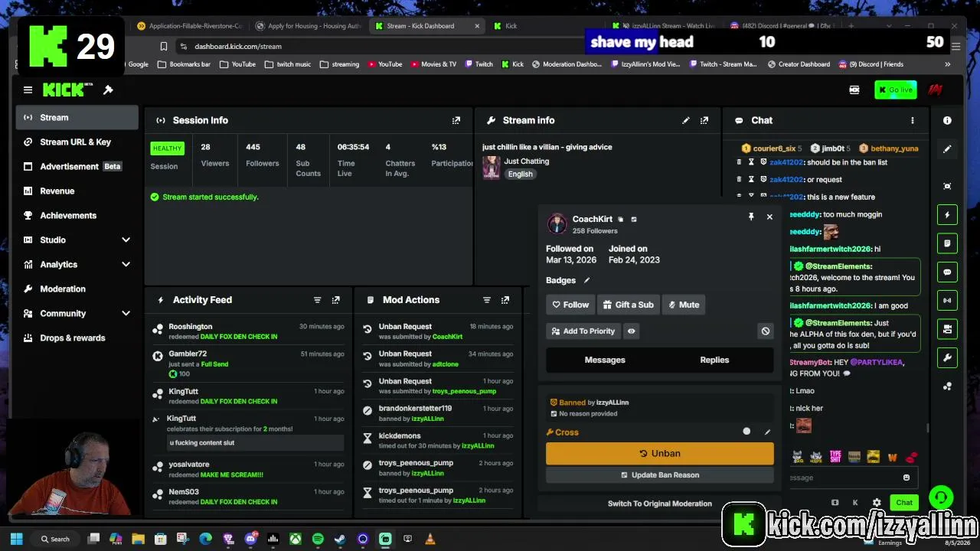Pin the CoachKirt user card
Screen dimensions: 980x551
coord(751,217)
